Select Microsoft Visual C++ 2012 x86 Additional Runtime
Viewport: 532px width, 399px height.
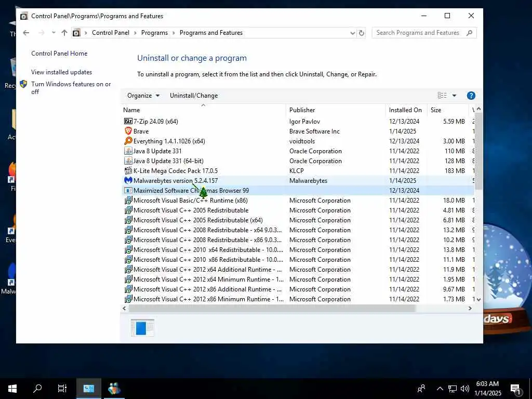click(x=299, y=289)
